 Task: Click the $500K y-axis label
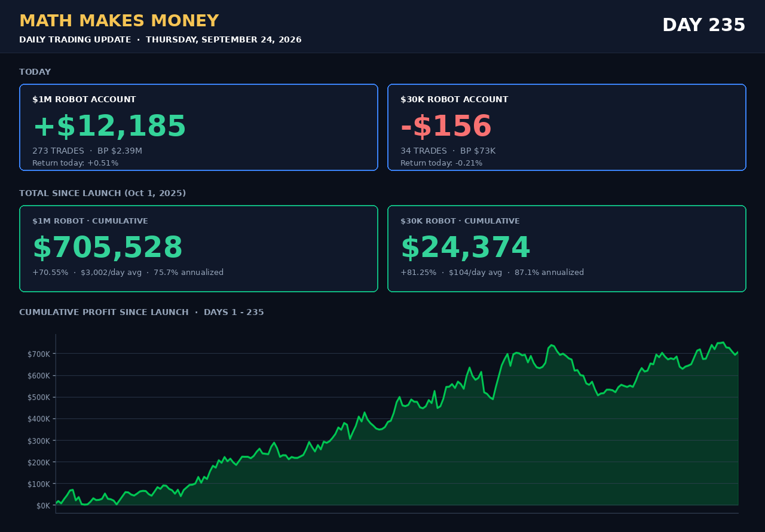point(39,397)
